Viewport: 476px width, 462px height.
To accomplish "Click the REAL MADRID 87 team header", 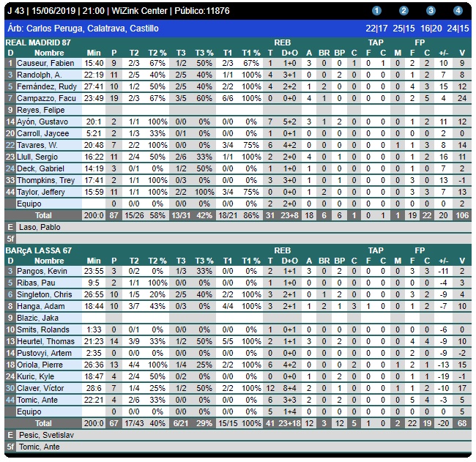I will pos(38,43).
